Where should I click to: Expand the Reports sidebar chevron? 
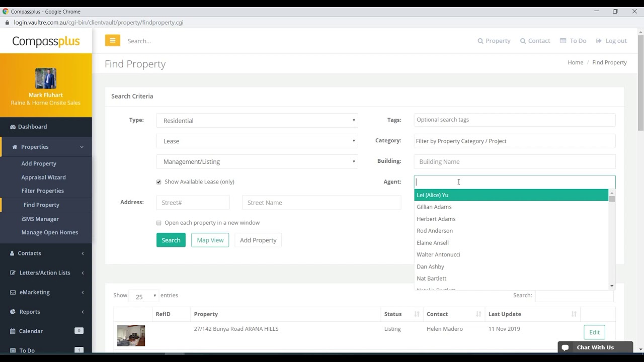(x=83, y=312)
